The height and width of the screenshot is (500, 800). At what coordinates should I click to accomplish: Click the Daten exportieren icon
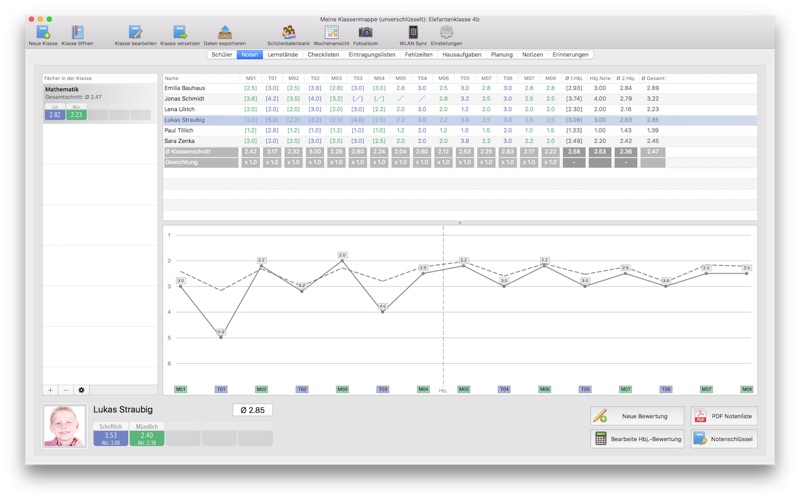click(x=224, y=33)
